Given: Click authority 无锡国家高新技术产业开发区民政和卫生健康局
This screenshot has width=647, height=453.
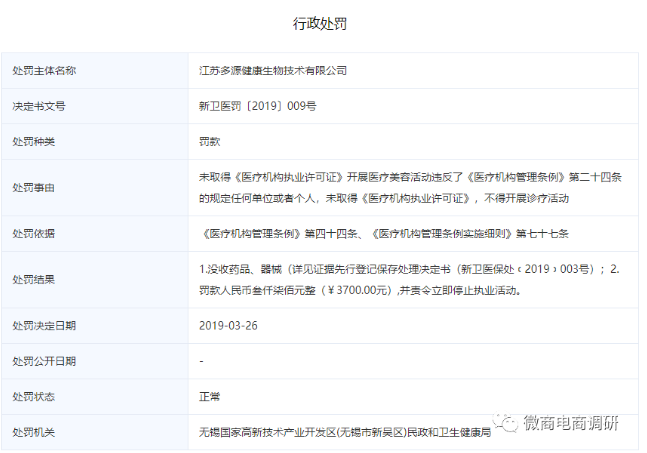Looking at the screenshot, I should 345,432.
